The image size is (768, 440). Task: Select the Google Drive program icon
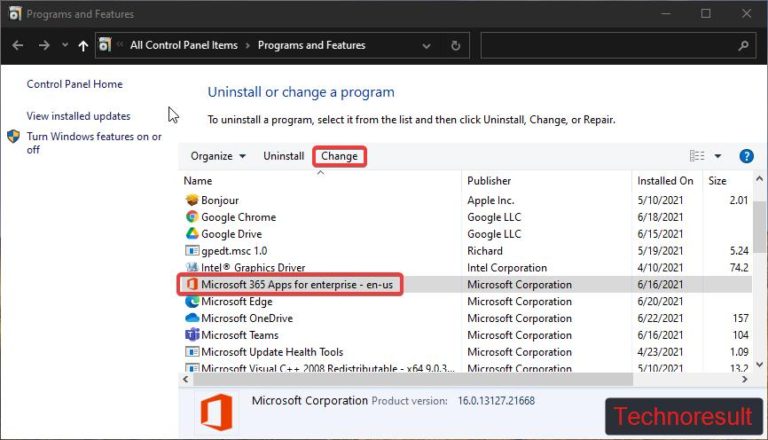192,234
